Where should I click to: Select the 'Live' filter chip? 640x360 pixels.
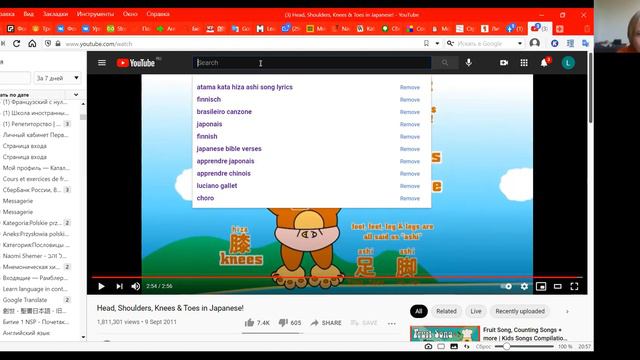pos(476,311)
